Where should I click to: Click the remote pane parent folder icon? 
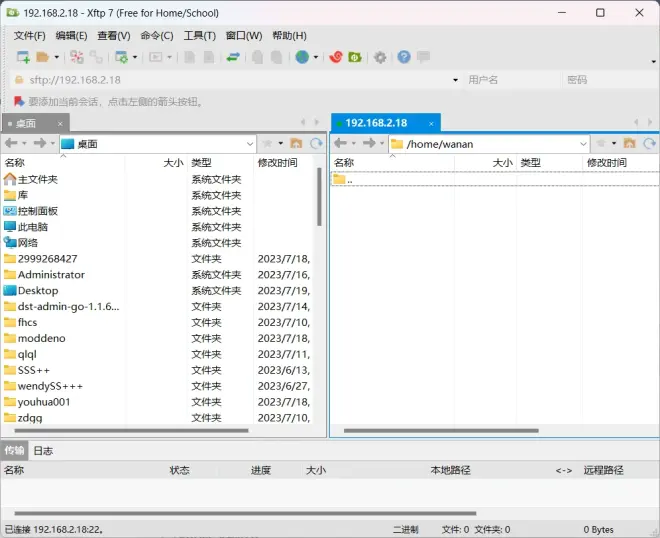coord(630,144)
